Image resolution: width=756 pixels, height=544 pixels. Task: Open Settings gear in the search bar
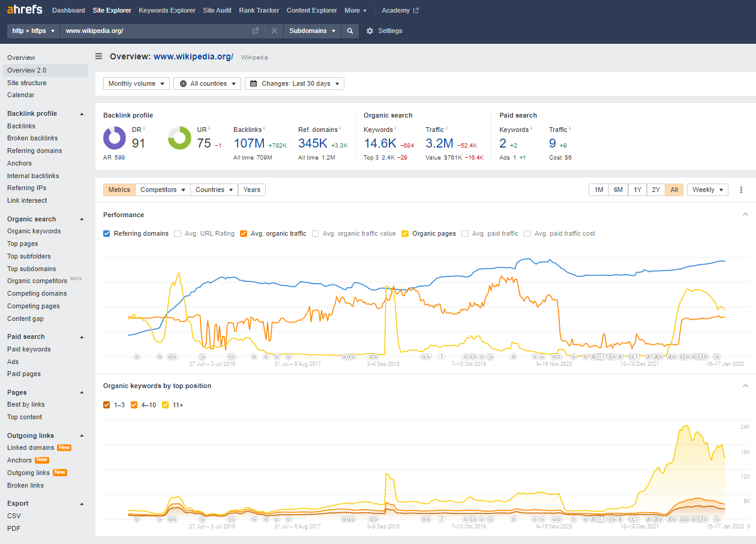(370, 31)
